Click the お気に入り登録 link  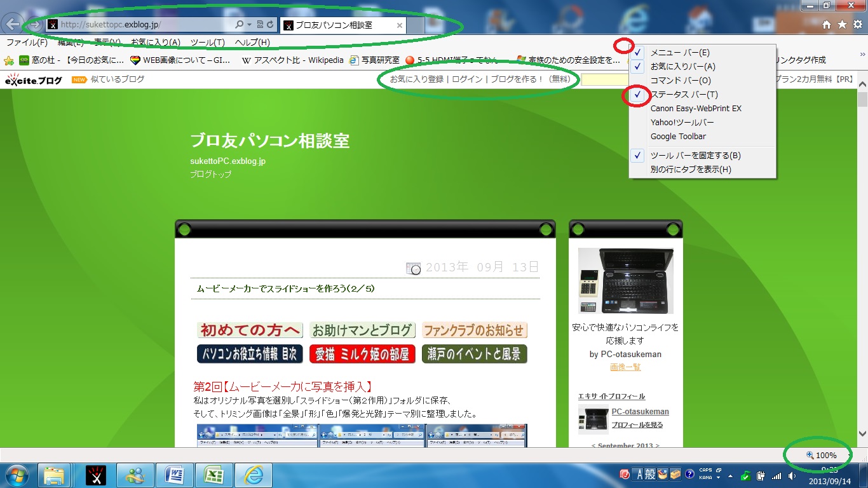point(417,79)
